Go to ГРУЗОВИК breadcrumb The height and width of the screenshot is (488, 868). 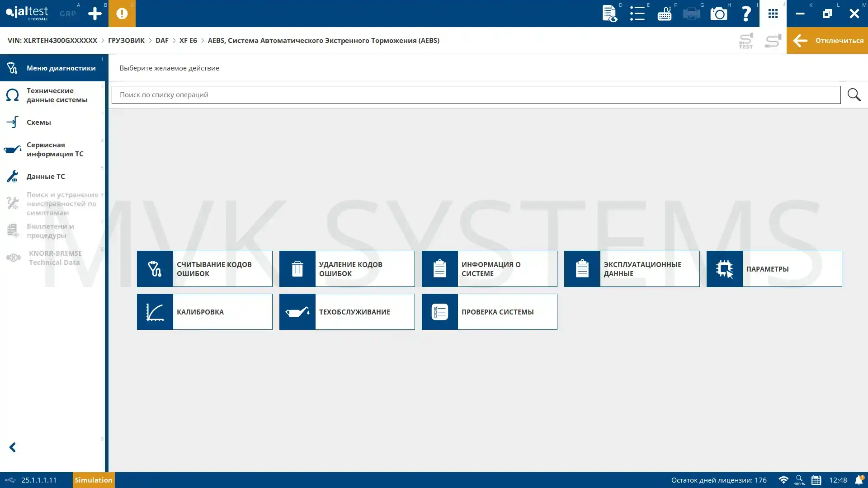[x=126, y=40]
